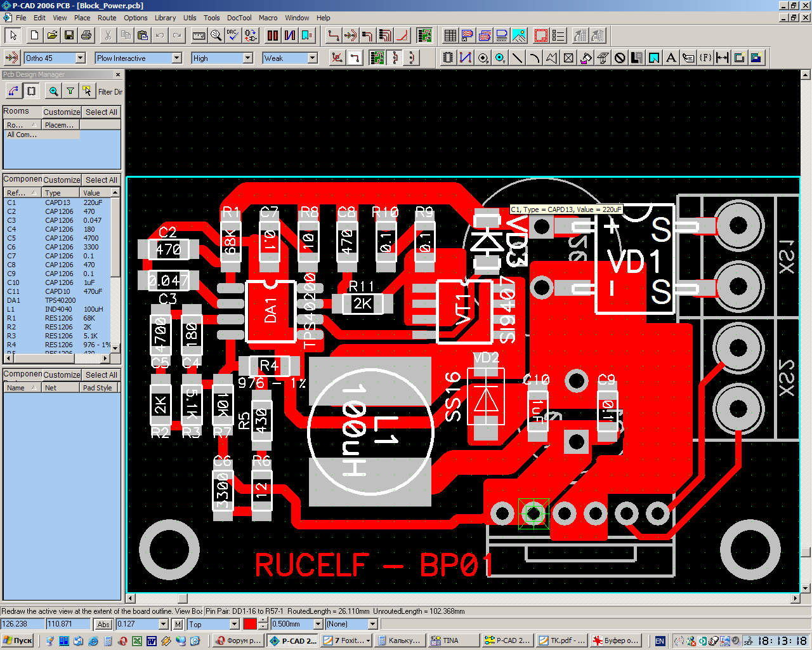The image size is (812, 650).
Task: Toggle the highlight button in Design Manager
Action: [x=87, y=91]
